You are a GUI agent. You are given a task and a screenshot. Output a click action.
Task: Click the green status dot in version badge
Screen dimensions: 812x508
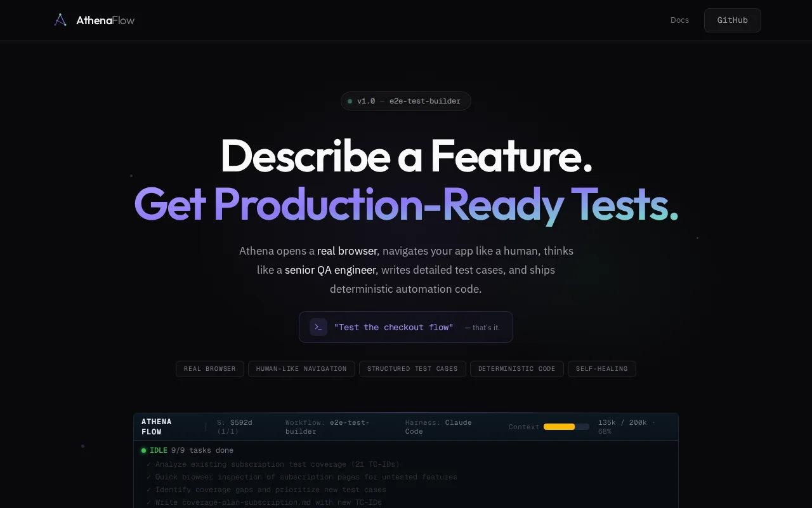pyautogui.click(x=350, y=101)
